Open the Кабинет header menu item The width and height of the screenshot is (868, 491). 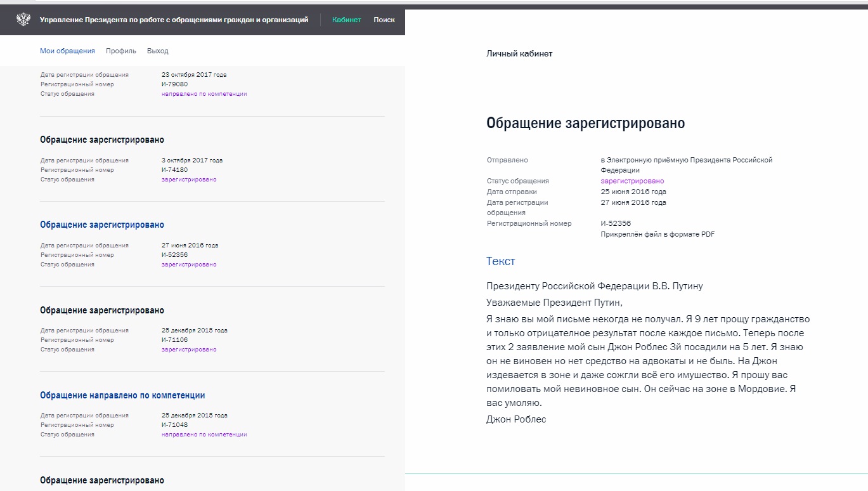click(x=346, y=20)
